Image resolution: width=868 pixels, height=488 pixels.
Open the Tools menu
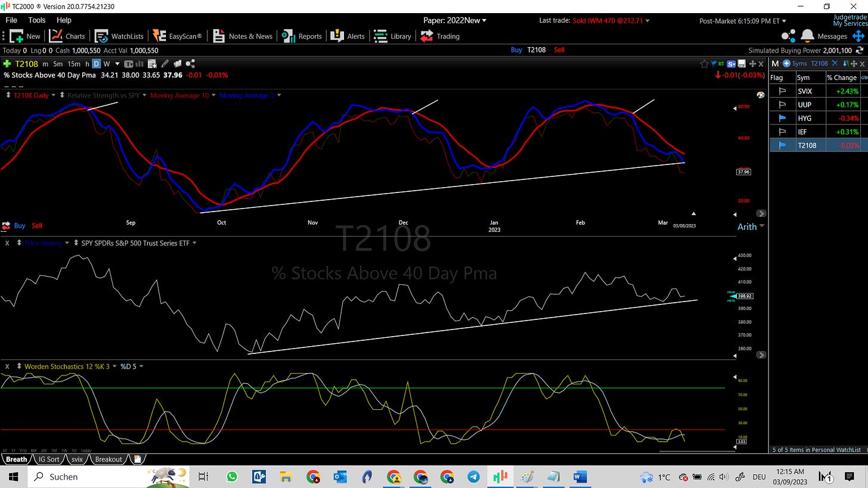tap(37, 20)
